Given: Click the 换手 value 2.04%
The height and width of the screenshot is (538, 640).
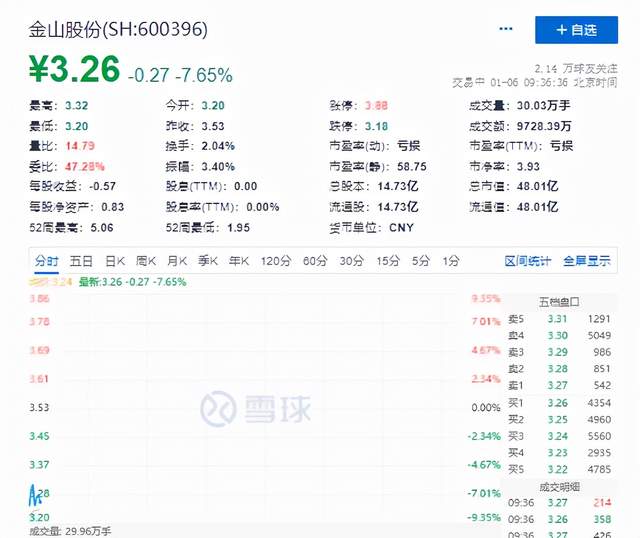Looking at the screenshot, I should point(218,146).
